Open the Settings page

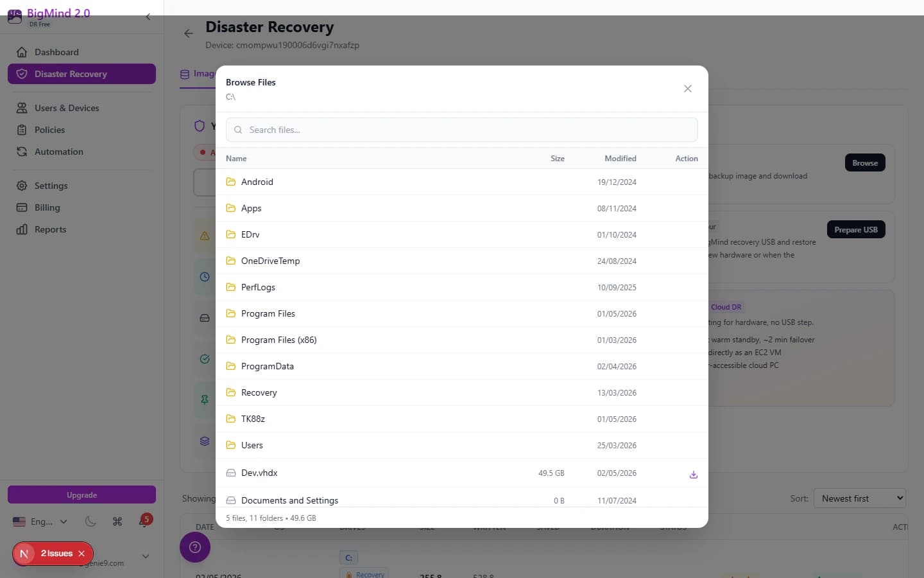(x=81, y=186)
